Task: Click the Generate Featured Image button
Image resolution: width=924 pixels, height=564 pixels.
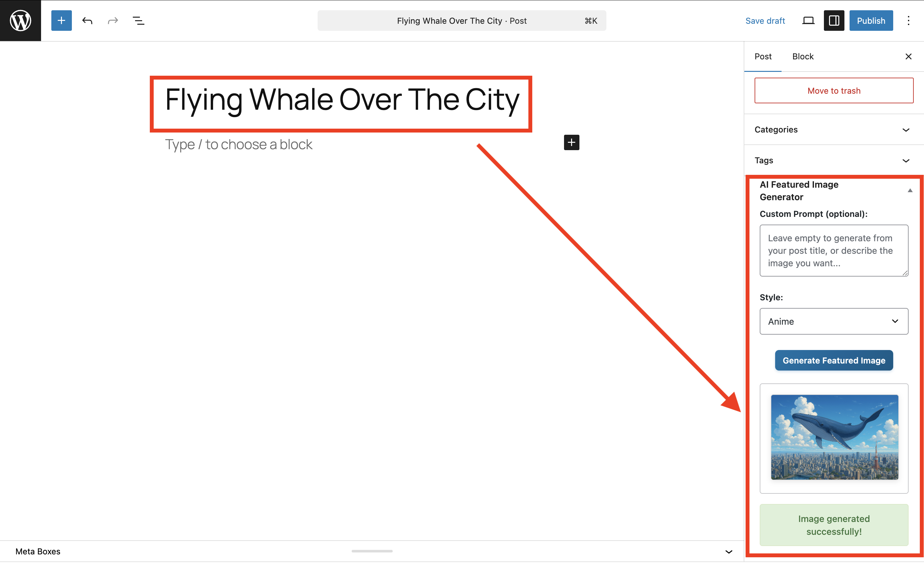Action: tap(833, 360)
